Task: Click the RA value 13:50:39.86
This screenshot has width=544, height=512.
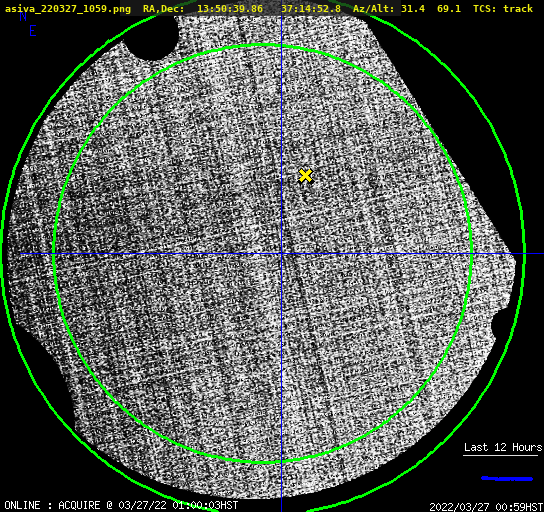Action: pos(230,8)
